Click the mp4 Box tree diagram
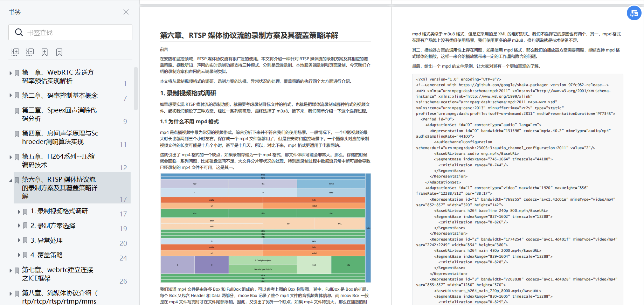The height and width of the screenshot is (305, 644). click(x=265, y=228)
